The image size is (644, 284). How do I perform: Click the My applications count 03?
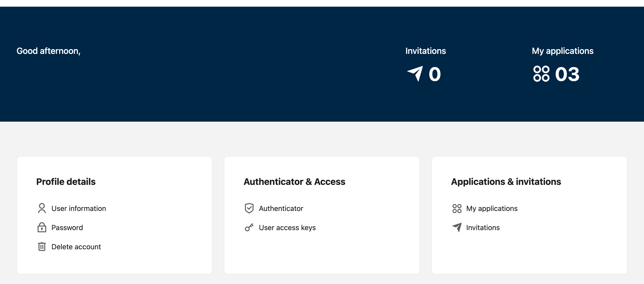567,74
